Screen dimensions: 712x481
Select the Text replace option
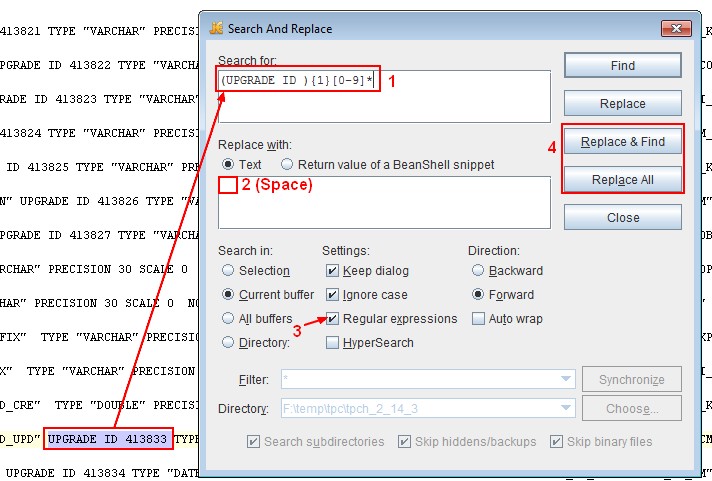pyautogui.click(x=229, y=164)
